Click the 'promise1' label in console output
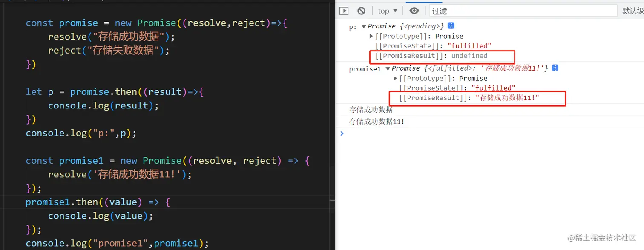This screenshot has width=644, height=250. pyautogui.click(x=365, y=69)
